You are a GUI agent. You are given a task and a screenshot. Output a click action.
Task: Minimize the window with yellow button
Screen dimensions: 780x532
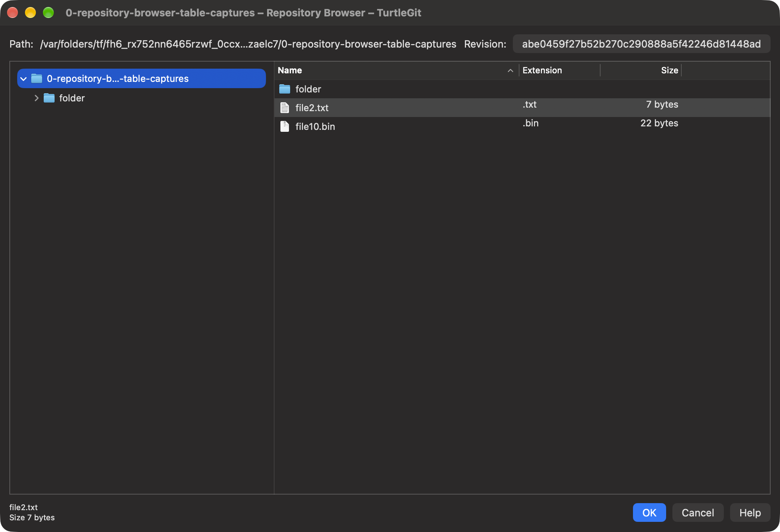30,12
